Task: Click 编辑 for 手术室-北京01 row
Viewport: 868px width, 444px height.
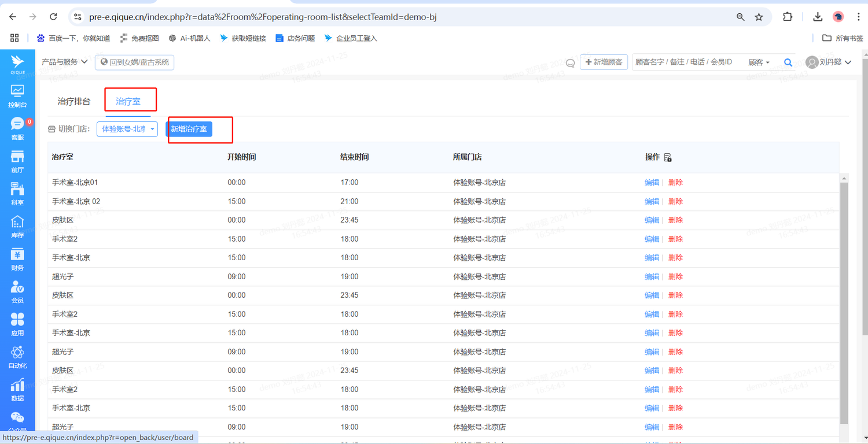Action: coord(652,183)
